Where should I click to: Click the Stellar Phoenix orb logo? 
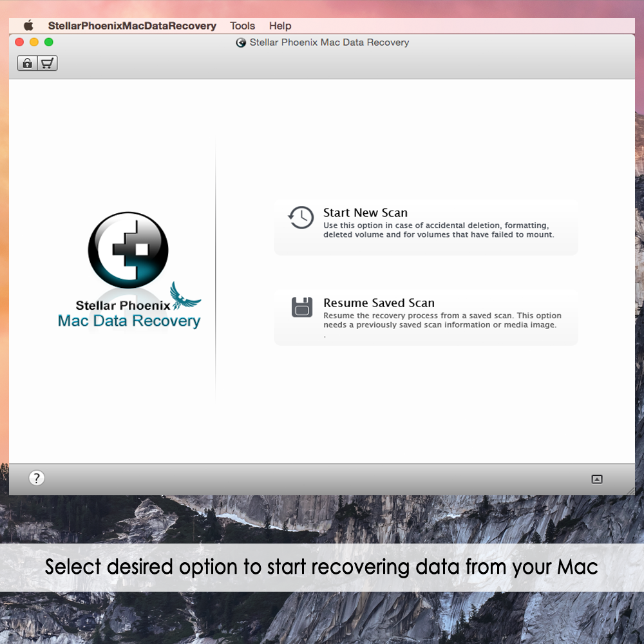(x=128, y=250)
